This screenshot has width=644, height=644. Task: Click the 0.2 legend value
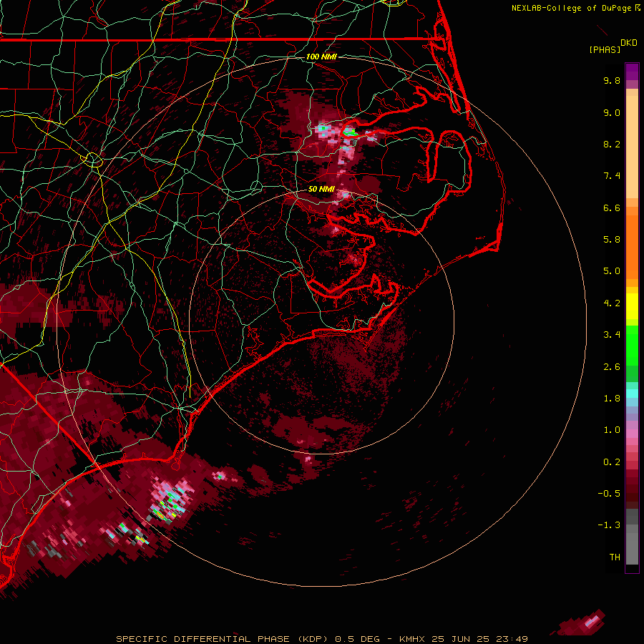[612, 462]
